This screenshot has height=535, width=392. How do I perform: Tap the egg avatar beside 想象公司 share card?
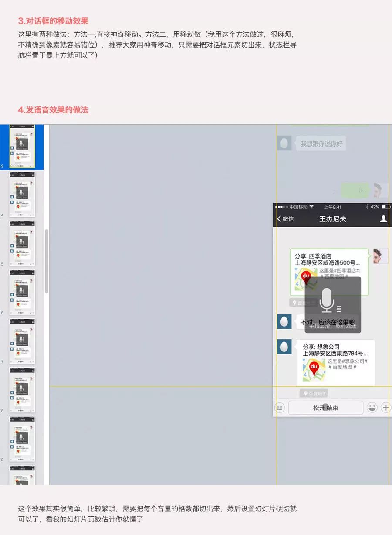pos(284,347)
